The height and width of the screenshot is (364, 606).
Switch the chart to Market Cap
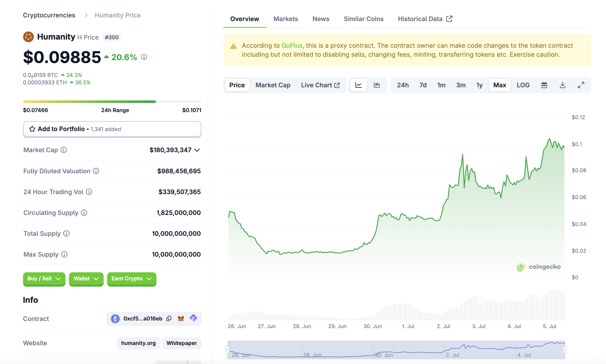click(273, 85)
